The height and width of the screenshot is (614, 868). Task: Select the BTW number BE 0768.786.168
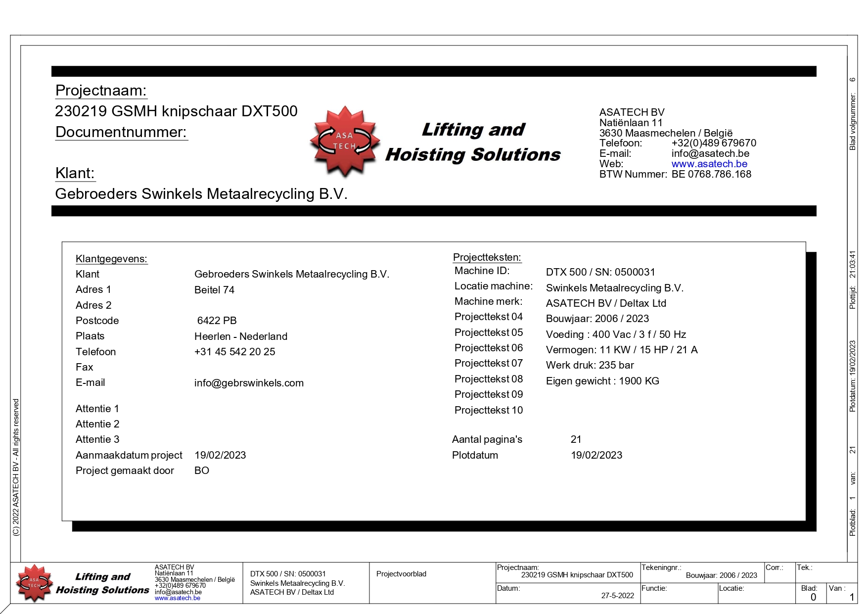tap(711, 174)
